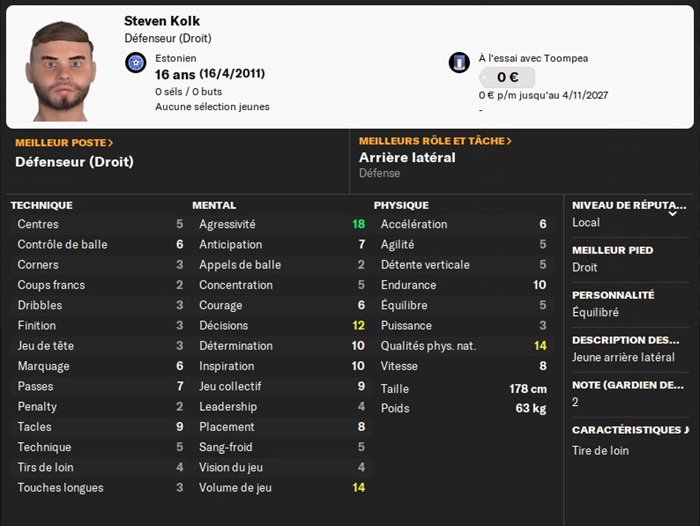Click the Agressivité attribute value 18
700x526 pixels.
pyautogui.click(x=358, y=224)
